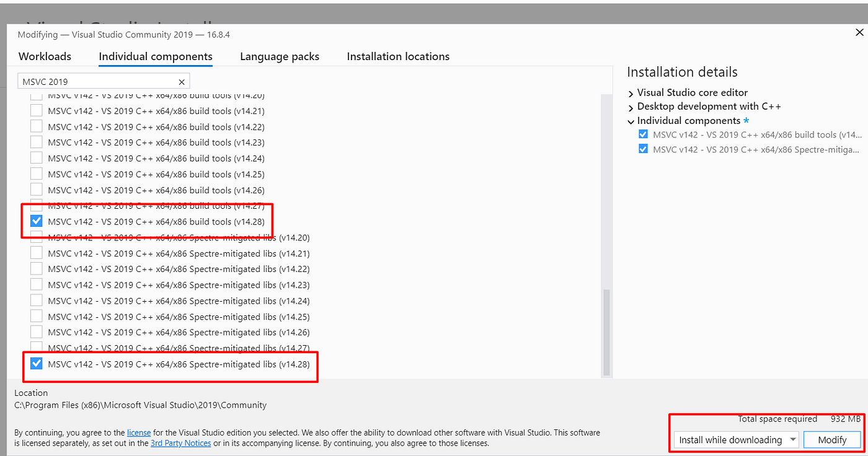The image size is (868, 456).
Task: Uncheck build tools (v14.28) checkbox
Action: (x=37, y=221)
